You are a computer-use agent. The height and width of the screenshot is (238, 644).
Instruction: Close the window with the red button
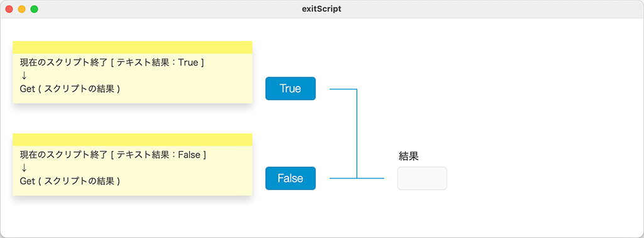tap(9, 9)
